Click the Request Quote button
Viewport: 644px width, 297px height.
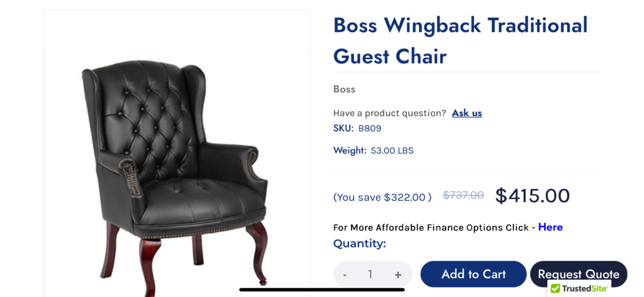coord(579,273)
